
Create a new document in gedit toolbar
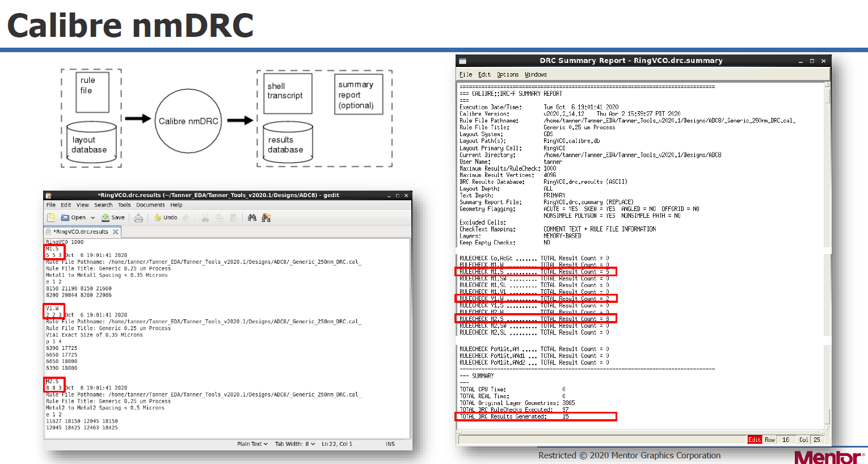[x=50, y=217]
